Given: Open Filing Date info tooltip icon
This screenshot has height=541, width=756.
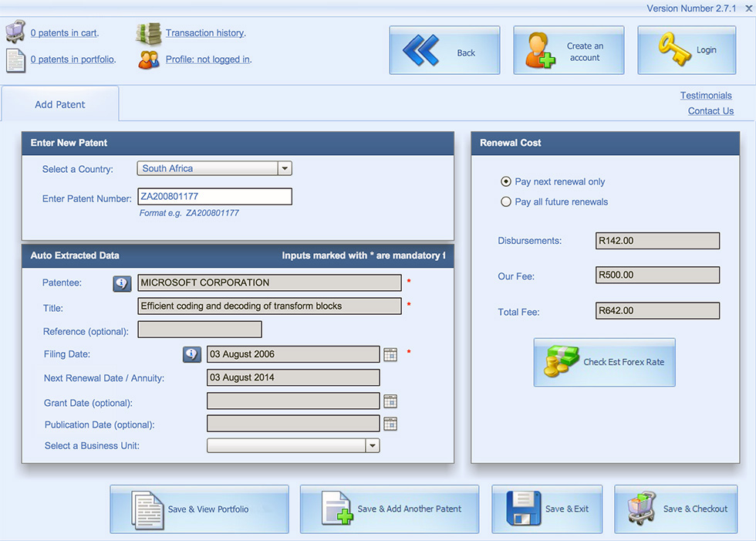Looking at the screenshot, I should click(x=192, y=354).
